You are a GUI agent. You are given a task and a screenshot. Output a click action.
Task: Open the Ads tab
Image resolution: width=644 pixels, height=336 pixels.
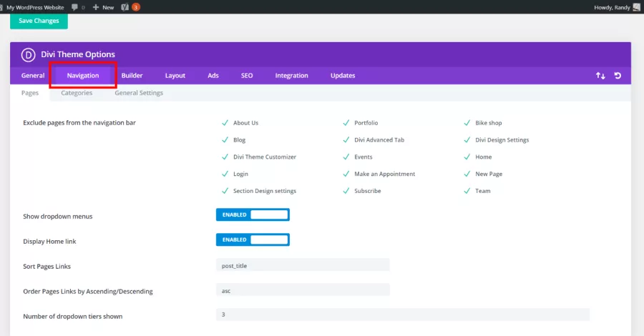coord(213,76)
